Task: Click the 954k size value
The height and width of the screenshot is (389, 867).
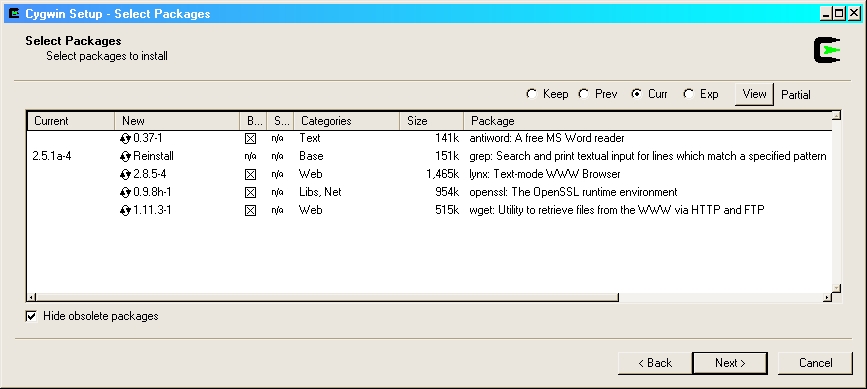Action: click(x=447, y=192)
